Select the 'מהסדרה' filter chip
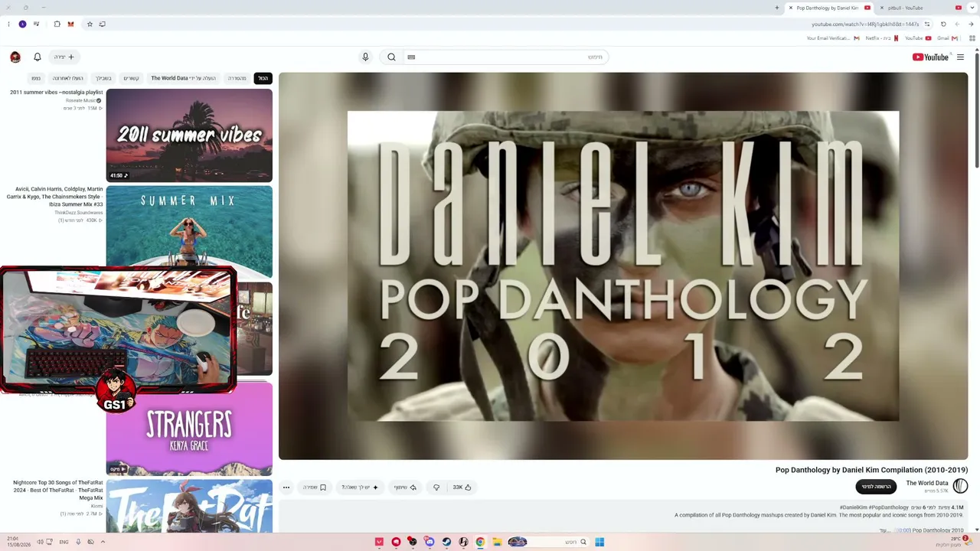The width and height of the screenshot is (980, 551). pyautogui.click(x=237, y=78)
